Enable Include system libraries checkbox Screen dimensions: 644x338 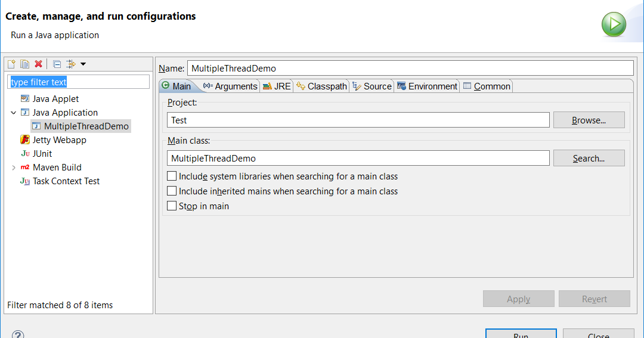(x=172, y=176)
